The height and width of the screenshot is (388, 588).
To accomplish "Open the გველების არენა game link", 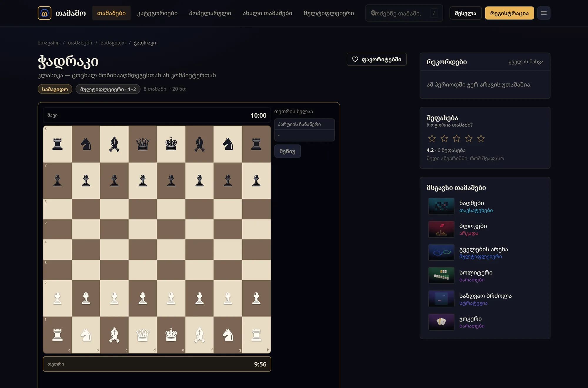I will point(485,252).
